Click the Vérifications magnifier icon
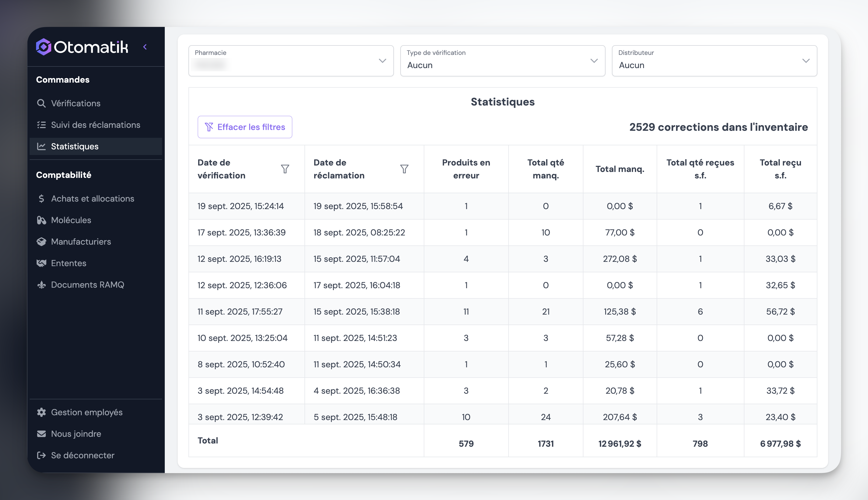The height and width of the screenshot is (500, 868). pyautogui.click(x=41, y=103)
